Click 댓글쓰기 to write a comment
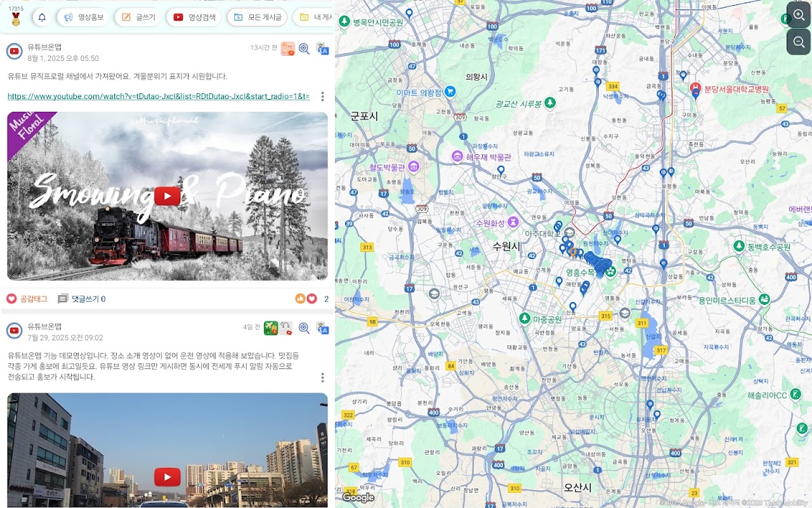The width and height of the screenshot is (812, 508). (81, 299)
